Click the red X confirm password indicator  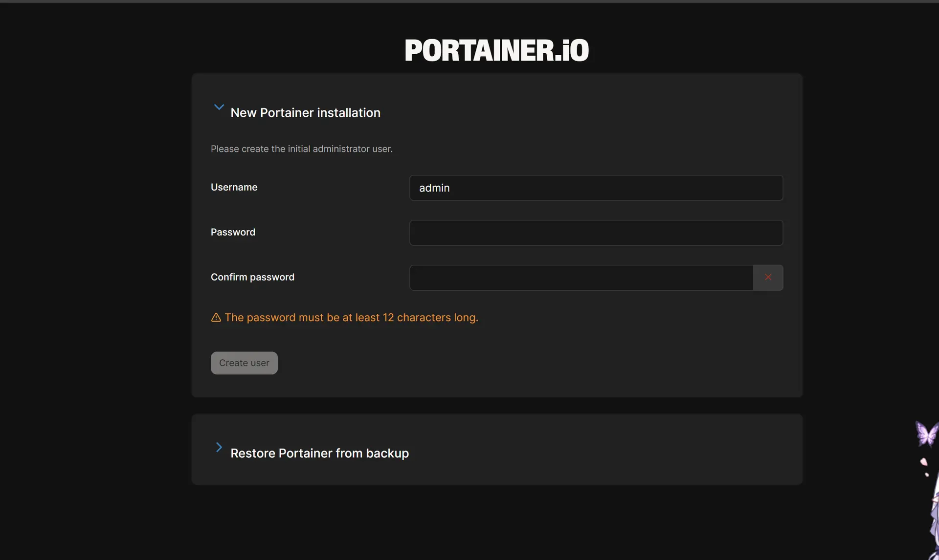click(x=768, y=278)
